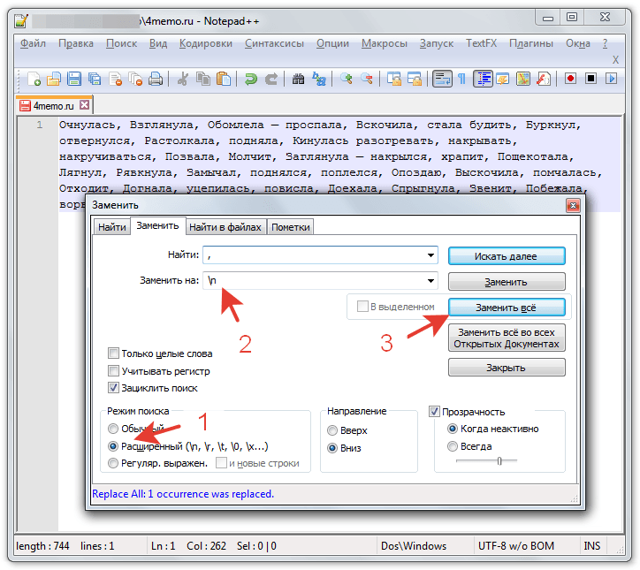Select 'Расширенный' search mode radio
Image resolution: width=640 pixels, height=570 pixels.
tap(113, 446)
